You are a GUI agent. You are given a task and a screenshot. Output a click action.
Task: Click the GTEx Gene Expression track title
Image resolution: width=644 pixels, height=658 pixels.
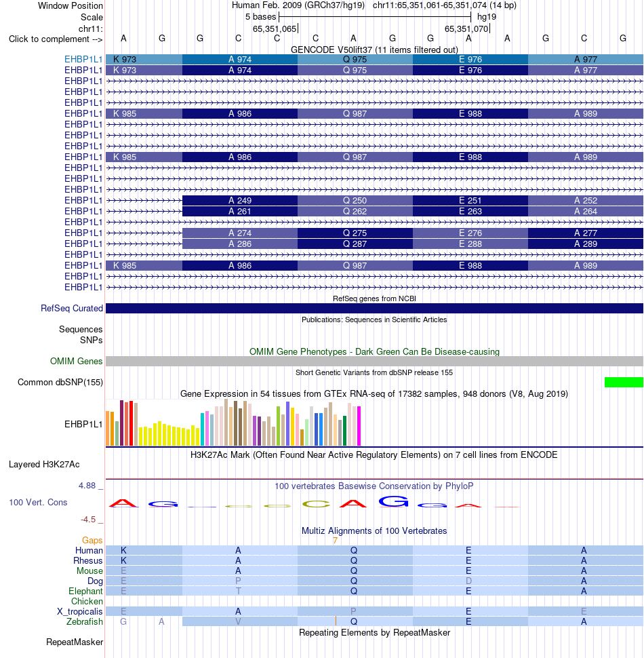click(x=374, y=393)
